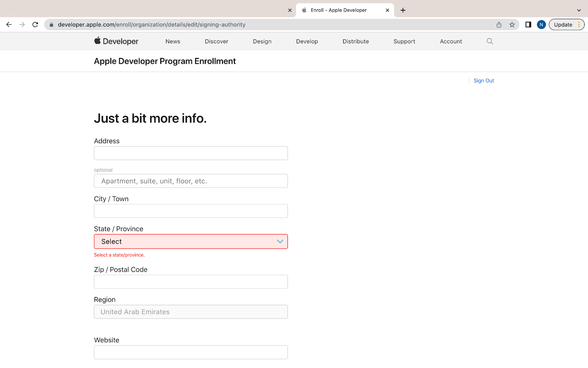Viewport: 588px width, 368px height.
Task: Close the Enroll - Apple Developer tab
Action: click(387, 10)
